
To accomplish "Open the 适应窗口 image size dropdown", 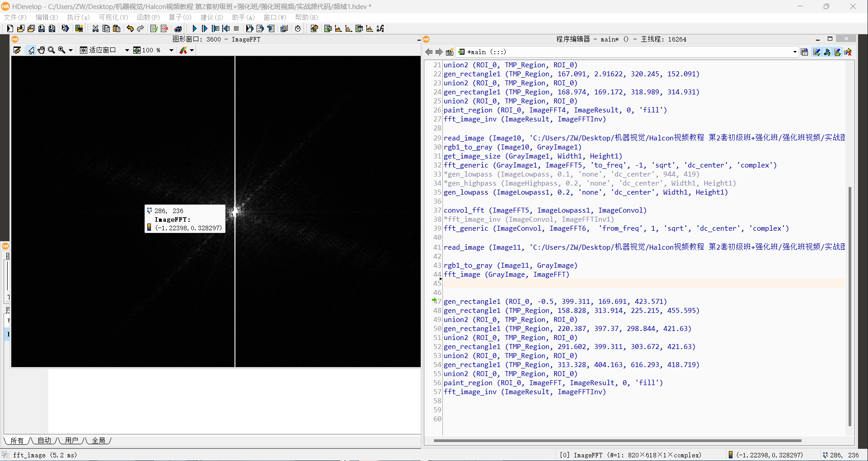I will point(127,50).
